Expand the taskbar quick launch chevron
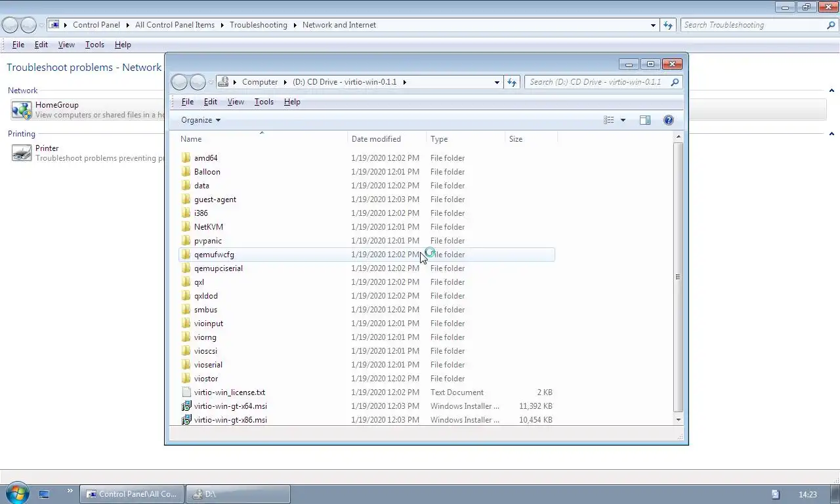840x504 pixels. pos(70,491)
